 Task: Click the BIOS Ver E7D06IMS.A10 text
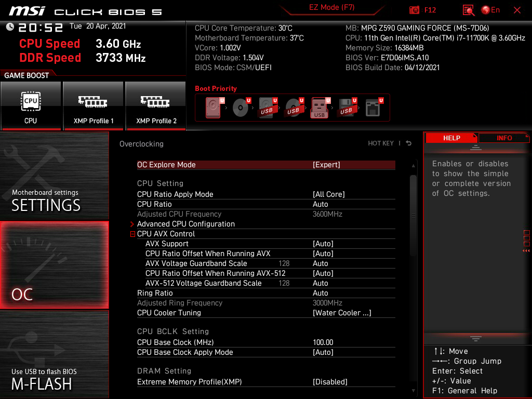[x=387, y=58]
